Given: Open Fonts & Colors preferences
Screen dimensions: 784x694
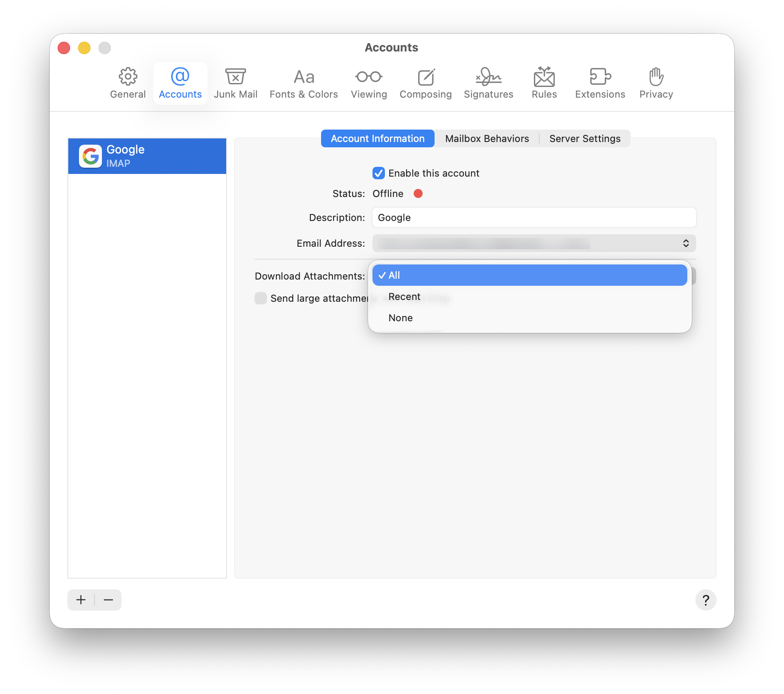Looking at the screenshot, I should [304, 83].
